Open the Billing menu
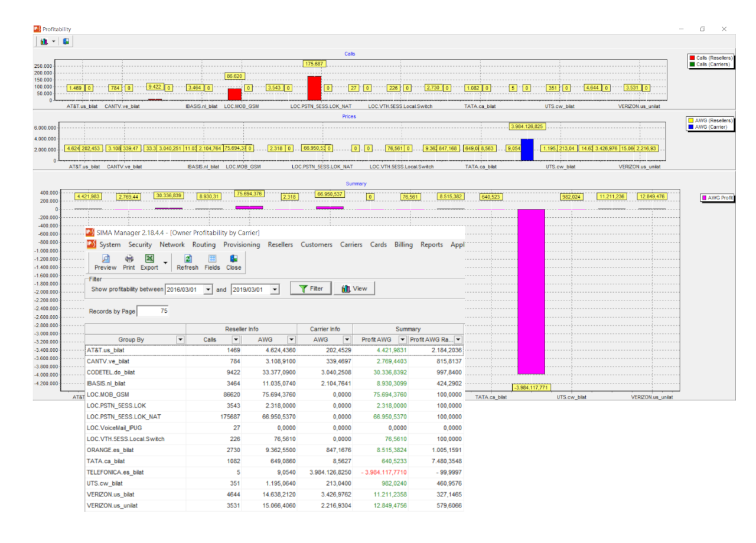The width and height of the screenshot is (756, 543). point(404,244)
